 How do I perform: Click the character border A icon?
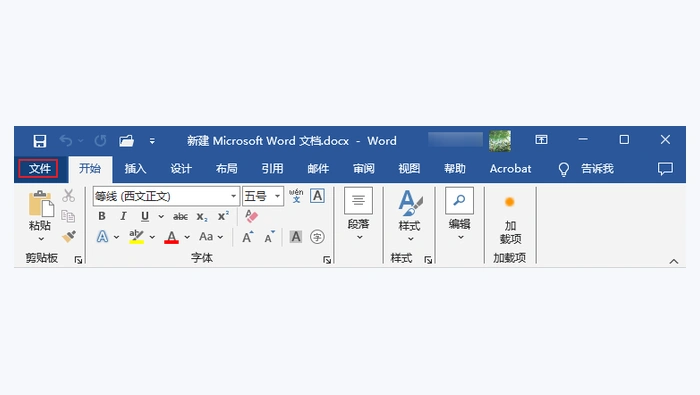317,195
